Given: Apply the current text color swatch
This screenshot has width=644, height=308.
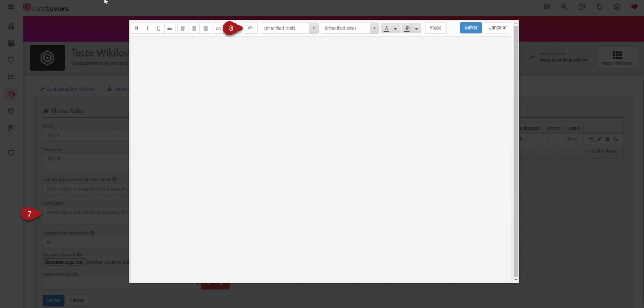Looking at the screenshot, I should click(386, 29).
